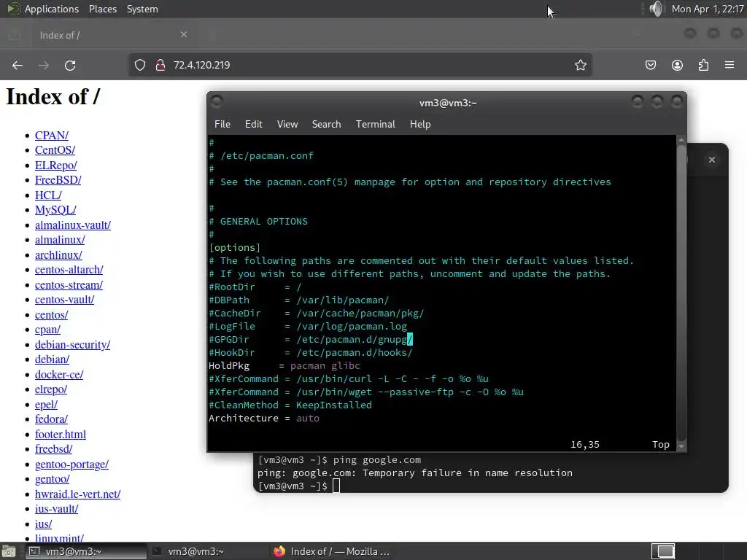Image resolution: width=747 pixels, height=560 pixels.
Task: Click the Firefox forward arrow
Action: (44, 65)
